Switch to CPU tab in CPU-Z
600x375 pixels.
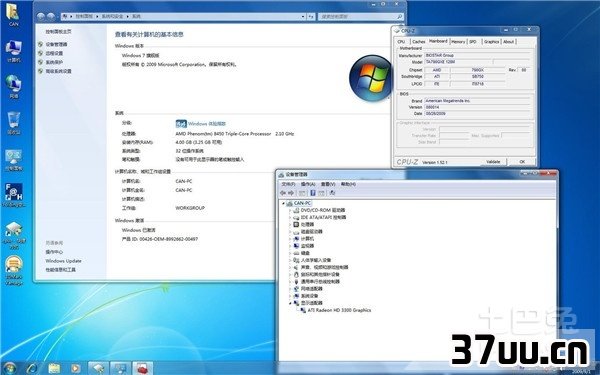pos(401,42)
